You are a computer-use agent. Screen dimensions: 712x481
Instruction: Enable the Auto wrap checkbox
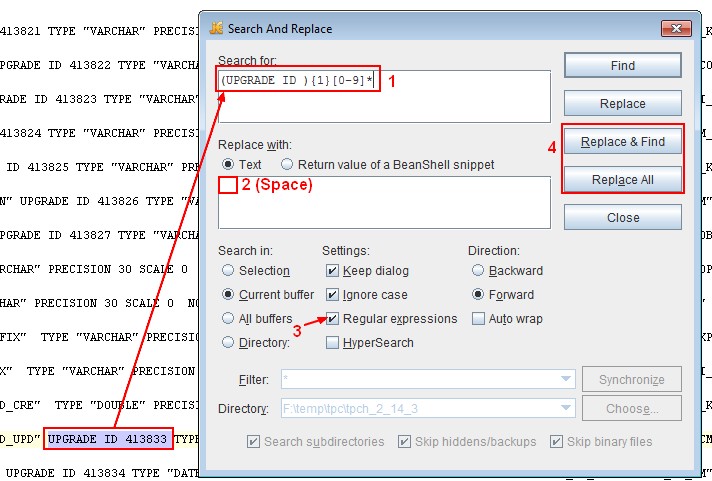(478, 319)
